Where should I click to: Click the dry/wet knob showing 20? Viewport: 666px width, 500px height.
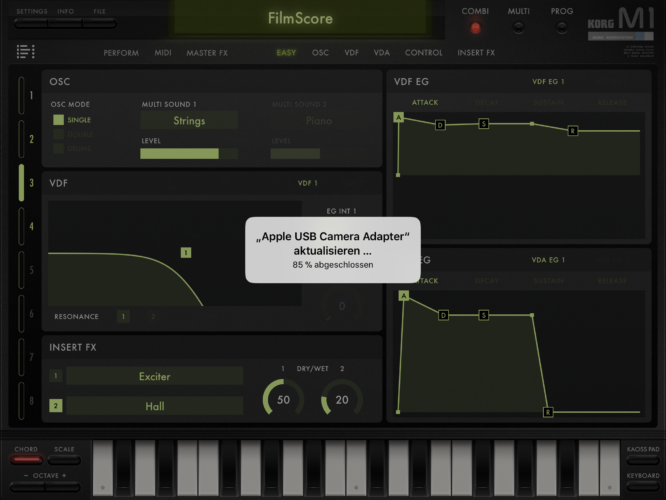341,400
